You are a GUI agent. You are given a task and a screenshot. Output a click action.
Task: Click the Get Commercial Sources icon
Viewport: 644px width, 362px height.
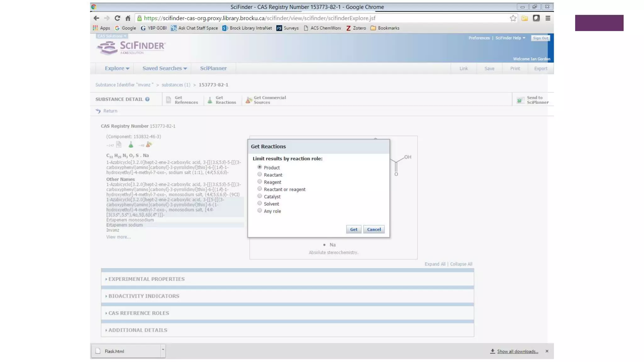click(x=249, y=100)
